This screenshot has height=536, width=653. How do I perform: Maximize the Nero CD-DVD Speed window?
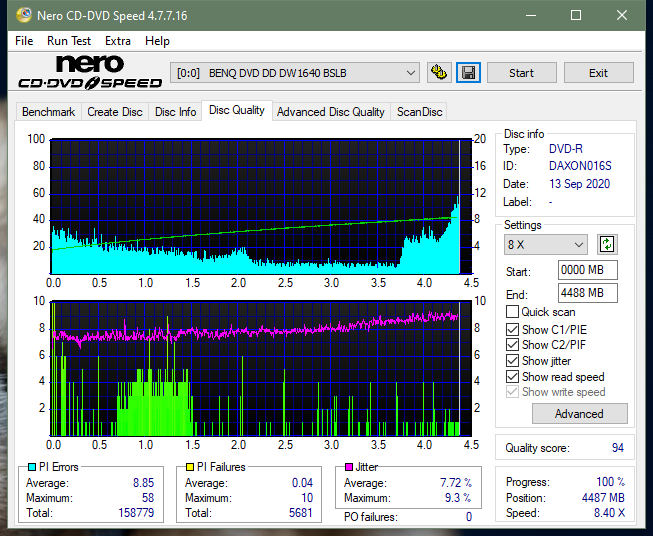click(576, 15)
